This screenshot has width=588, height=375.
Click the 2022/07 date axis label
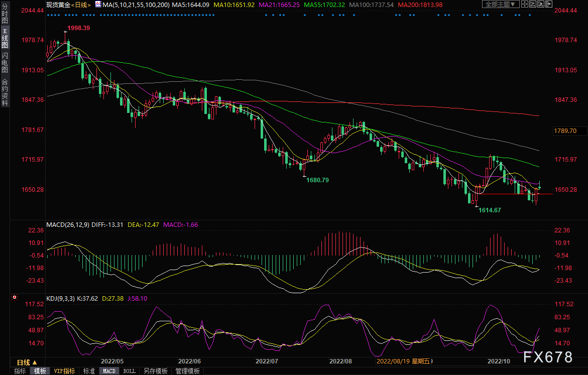click(x=267, y=361)
